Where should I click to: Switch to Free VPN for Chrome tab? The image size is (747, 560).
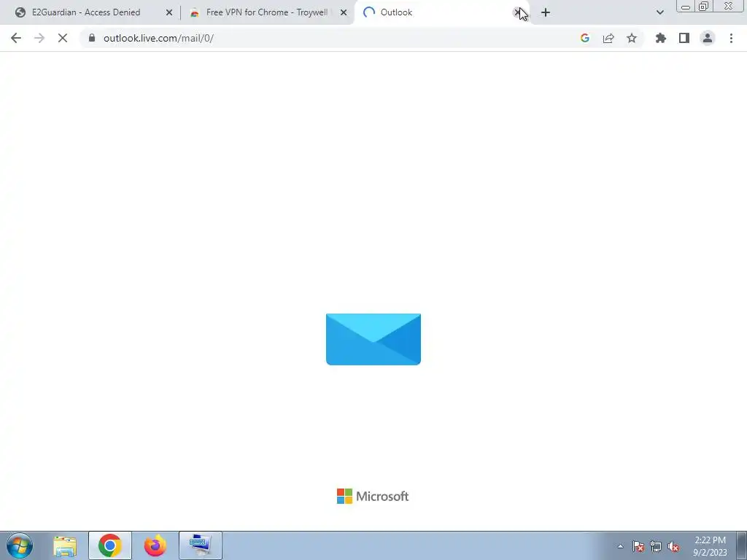(267, 12)
